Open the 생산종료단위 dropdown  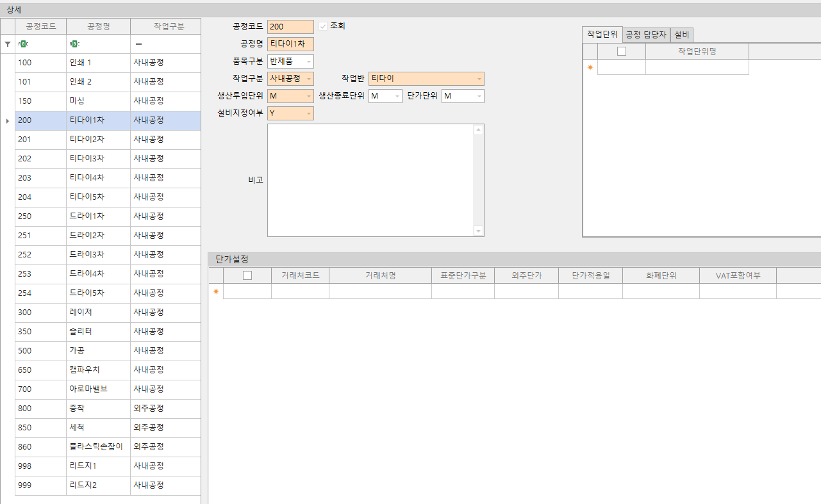pyautogui.click(x=397, y=96)
